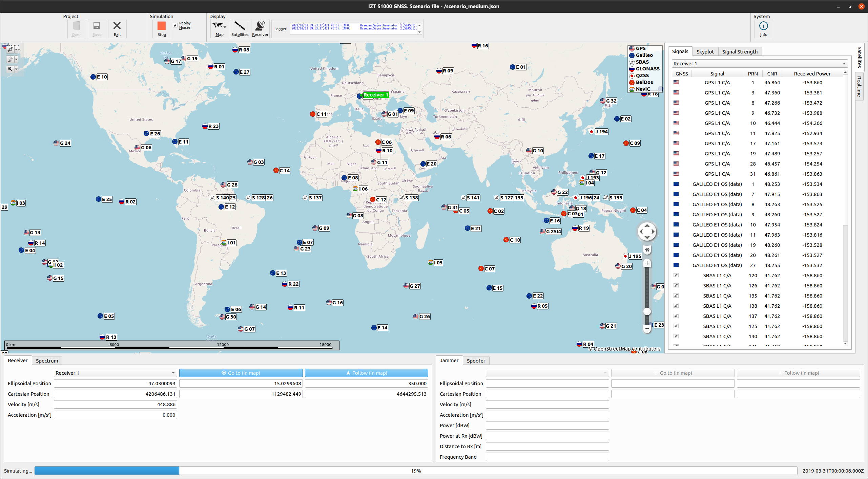Expand satellite tool dropdown arrow on map

point(16,49)
